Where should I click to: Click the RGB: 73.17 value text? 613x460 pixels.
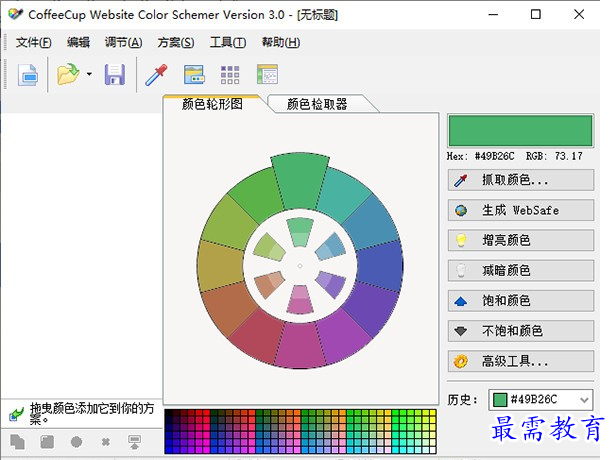(554, 156)
